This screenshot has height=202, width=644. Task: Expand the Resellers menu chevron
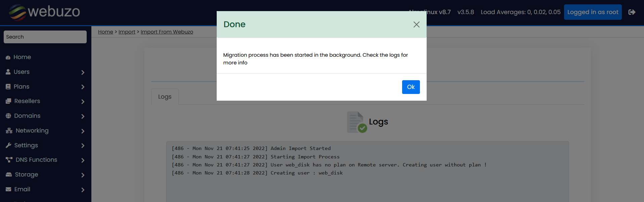click(x=83, y=101)
